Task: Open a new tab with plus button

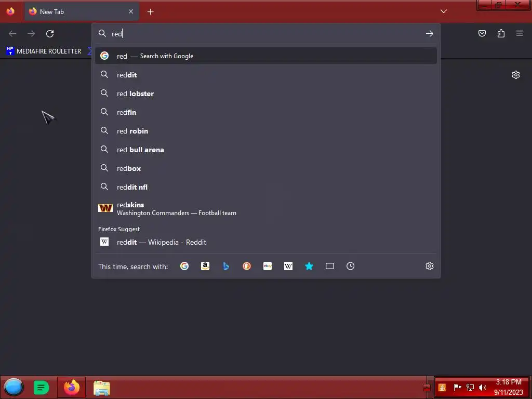Action: pyautogui.click(x=150, y=12)
